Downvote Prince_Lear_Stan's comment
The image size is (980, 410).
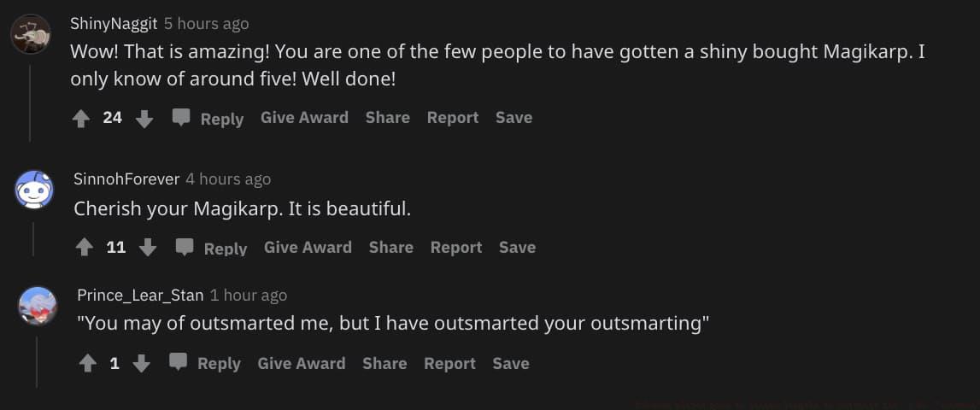142,364
